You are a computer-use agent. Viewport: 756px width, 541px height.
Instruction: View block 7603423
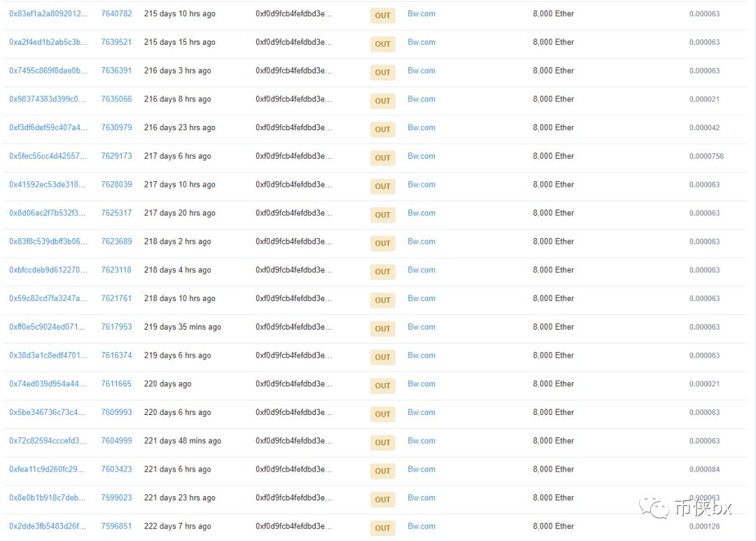tap(116, 469)
